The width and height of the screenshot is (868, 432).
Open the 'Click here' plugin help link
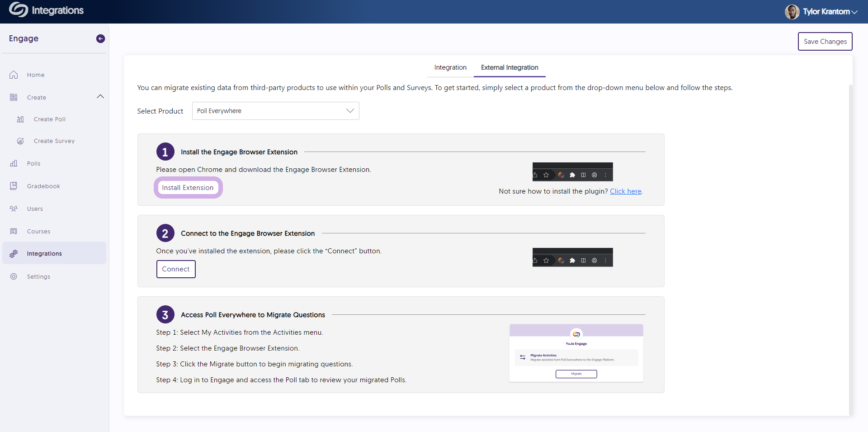626,191
